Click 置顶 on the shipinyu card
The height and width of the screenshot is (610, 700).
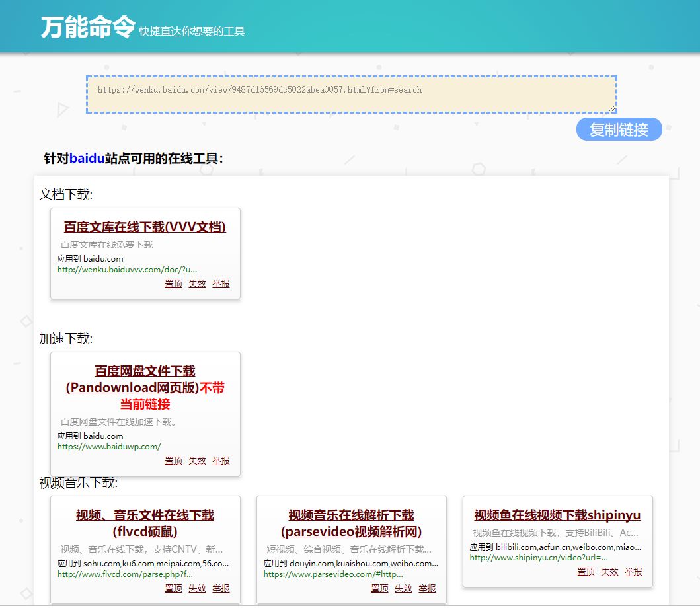point(586,572)
